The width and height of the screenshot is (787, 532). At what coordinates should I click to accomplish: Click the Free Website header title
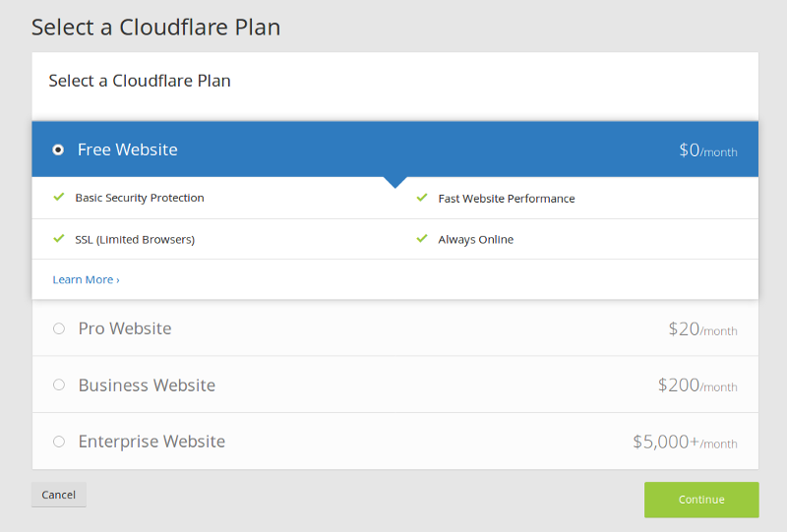[x=128, y=149]
